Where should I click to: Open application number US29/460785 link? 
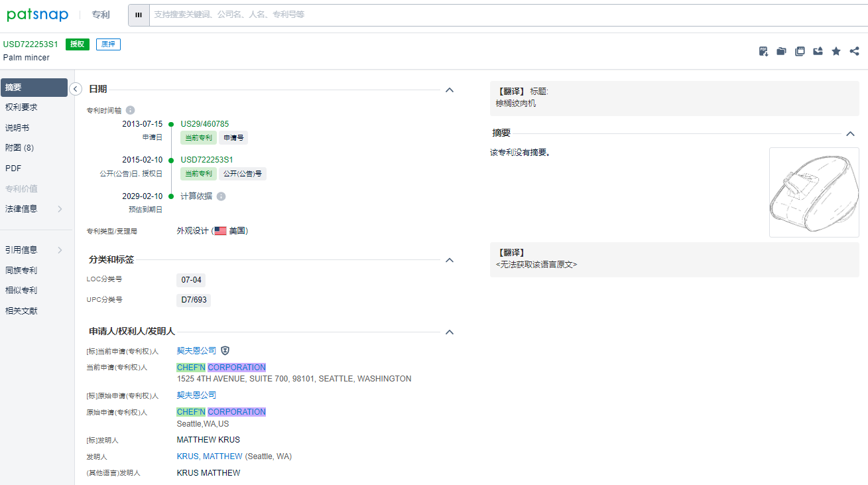pyautogui.click(x=205, y=124)
